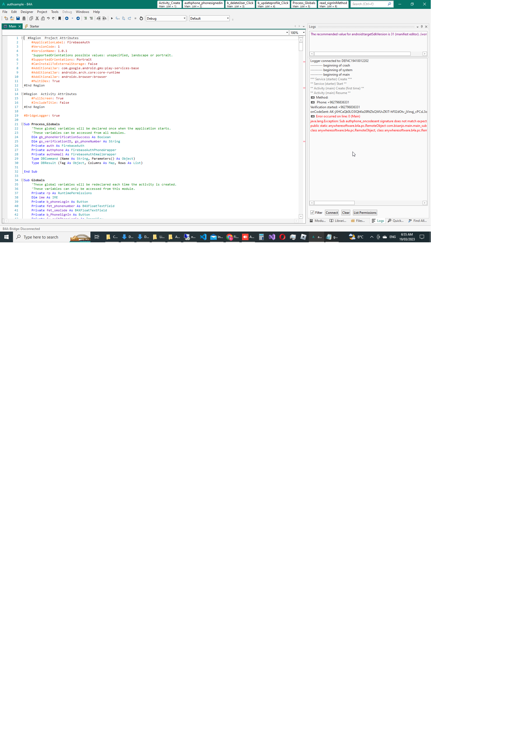Open the Tools menu
This screenshot has height=756, width=532.
coord(55,12)
